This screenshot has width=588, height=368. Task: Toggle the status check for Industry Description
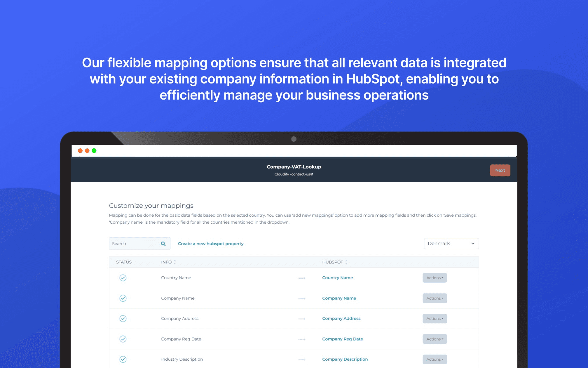(x=123, y=359)
